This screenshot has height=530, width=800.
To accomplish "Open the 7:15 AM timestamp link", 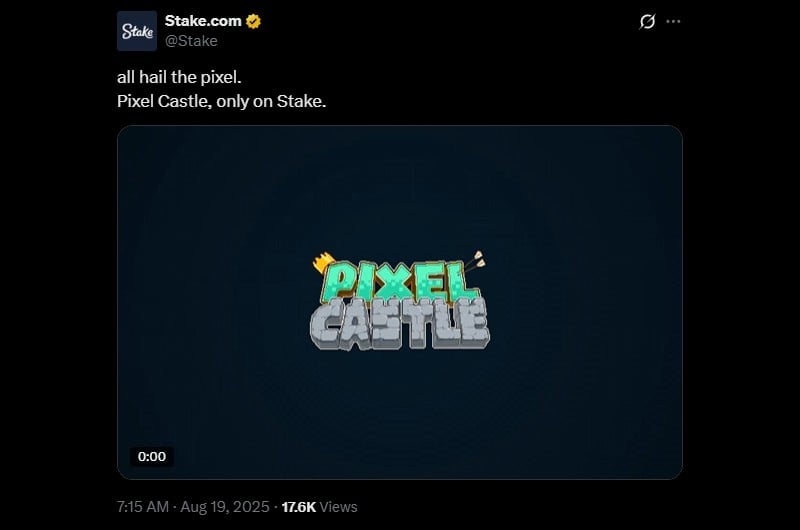I will [143, 507].
